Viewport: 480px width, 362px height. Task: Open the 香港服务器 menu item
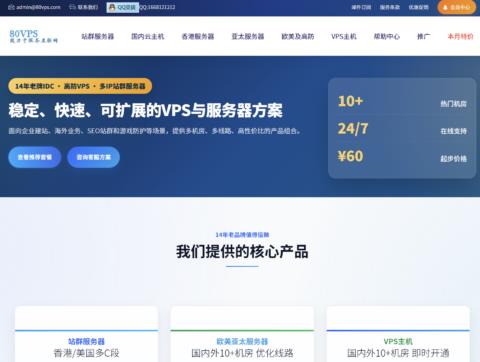[198, 36]
